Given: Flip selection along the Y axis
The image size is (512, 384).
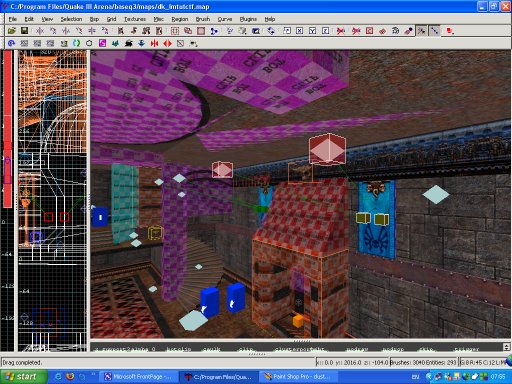Looking at the screenshot, I should tap(66, 31).
